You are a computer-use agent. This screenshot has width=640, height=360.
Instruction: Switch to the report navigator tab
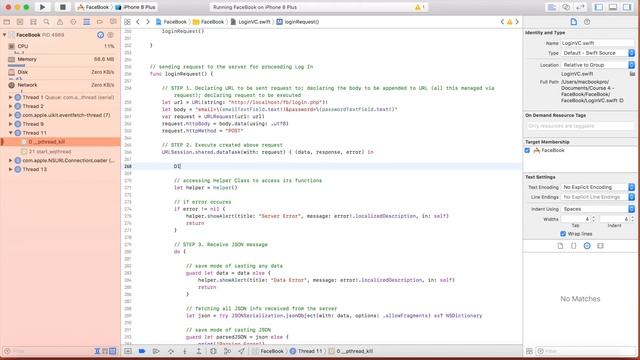[113, 22]
